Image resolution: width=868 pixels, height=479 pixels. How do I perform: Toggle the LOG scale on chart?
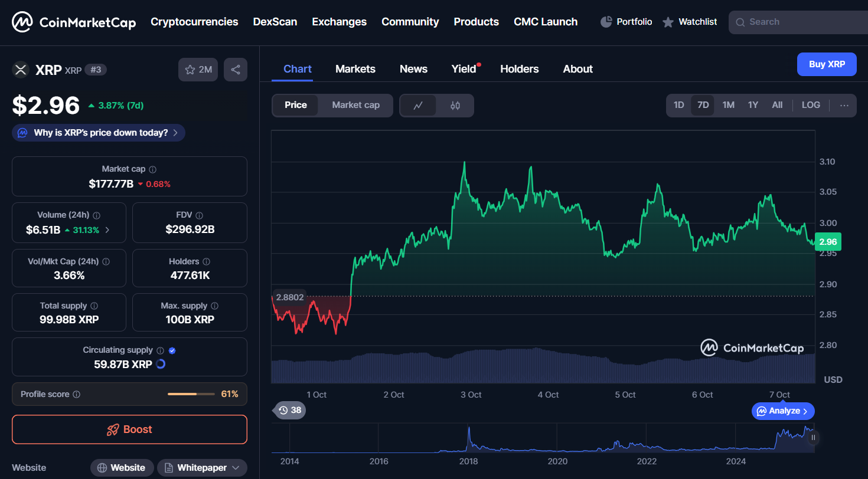pos(810,105)
